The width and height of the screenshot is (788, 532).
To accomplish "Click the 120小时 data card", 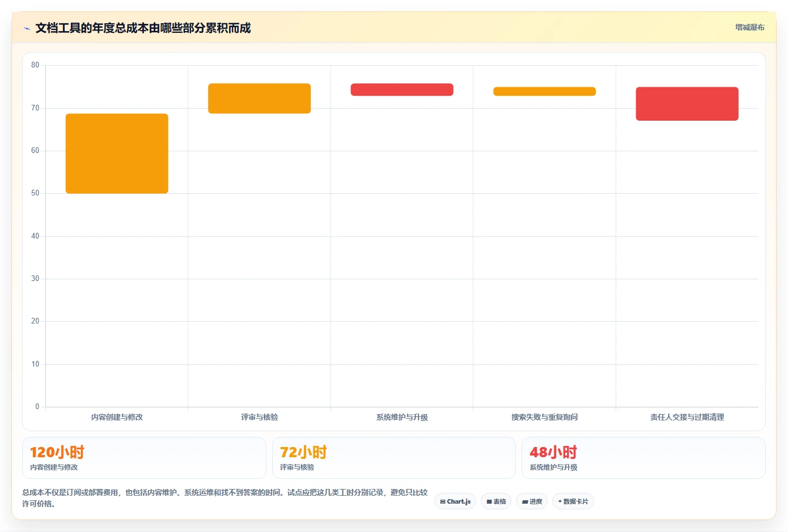I will point(144,458).
